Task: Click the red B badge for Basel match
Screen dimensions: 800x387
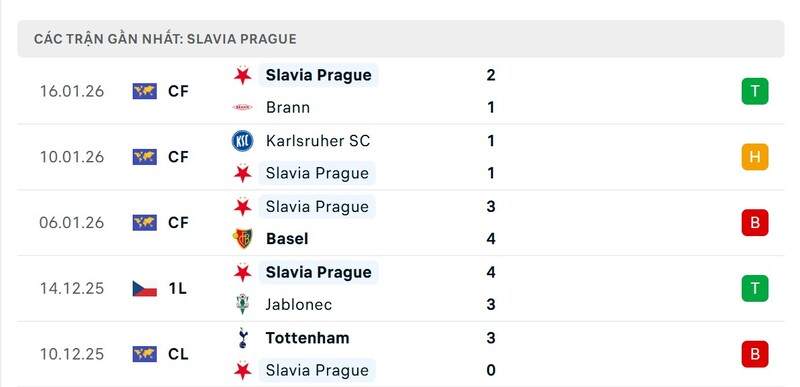Action: click(755, 223)
